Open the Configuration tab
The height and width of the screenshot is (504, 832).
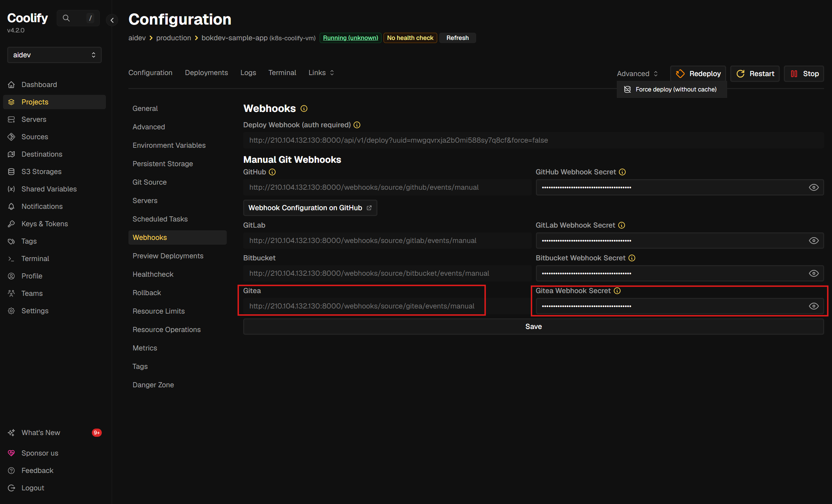150,73
